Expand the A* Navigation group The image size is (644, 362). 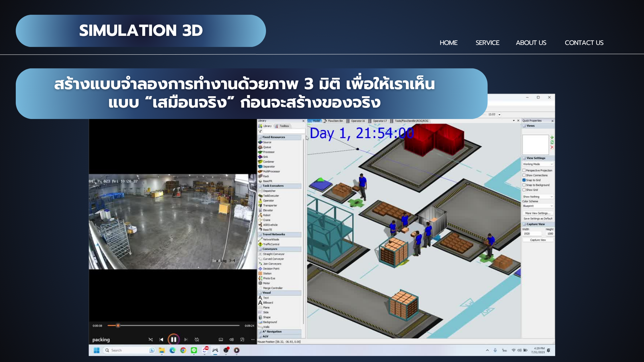(260, 332)
